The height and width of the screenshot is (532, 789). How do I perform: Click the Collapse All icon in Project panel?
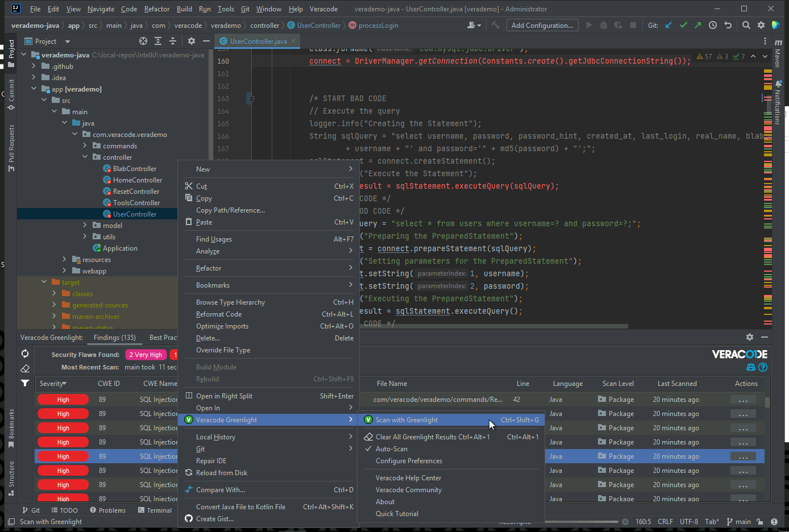click(x=173, y=41)
